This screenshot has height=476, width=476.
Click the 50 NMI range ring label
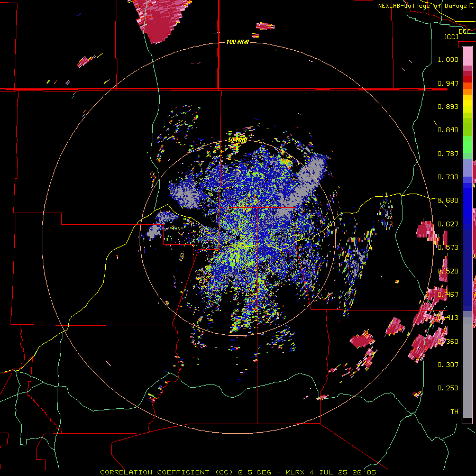pyautogui.click(x=237, y=140)
